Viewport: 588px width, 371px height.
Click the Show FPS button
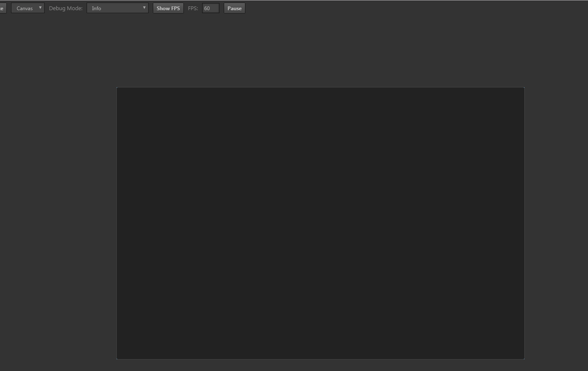(168, 8)
